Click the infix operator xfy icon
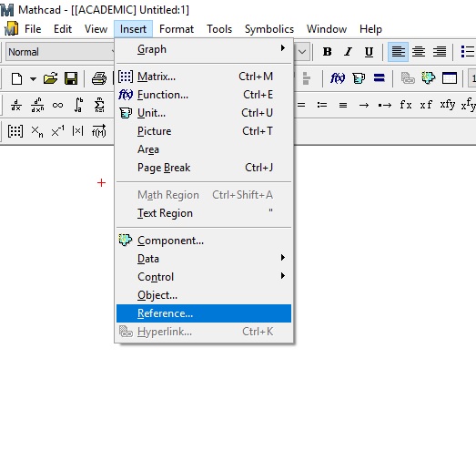 (448, 105)
